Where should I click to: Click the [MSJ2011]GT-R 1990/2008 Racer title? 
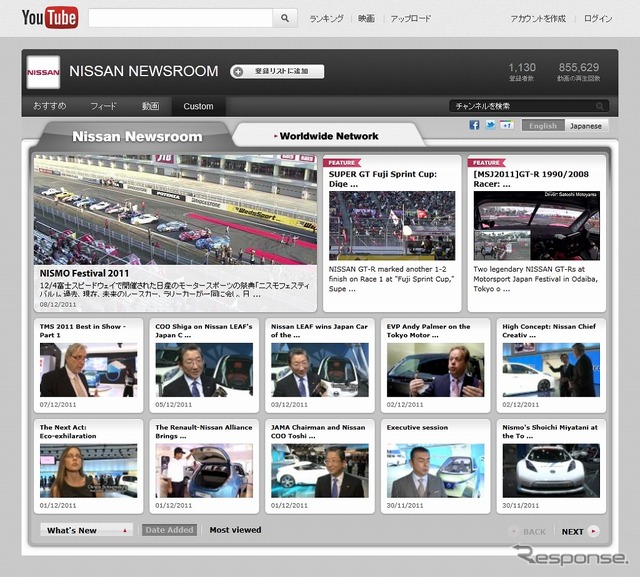coord(531,179)
